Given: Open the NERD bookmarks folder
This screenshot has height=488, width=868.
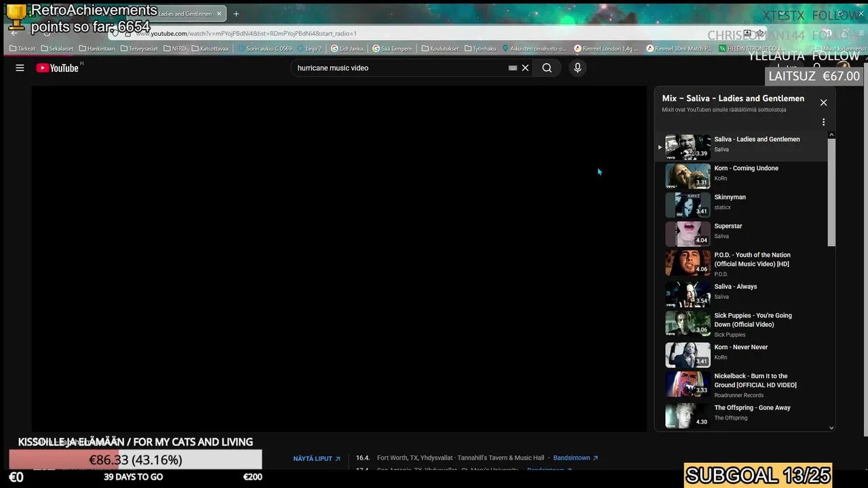Looking at the screenshot, I should (175, 49).
